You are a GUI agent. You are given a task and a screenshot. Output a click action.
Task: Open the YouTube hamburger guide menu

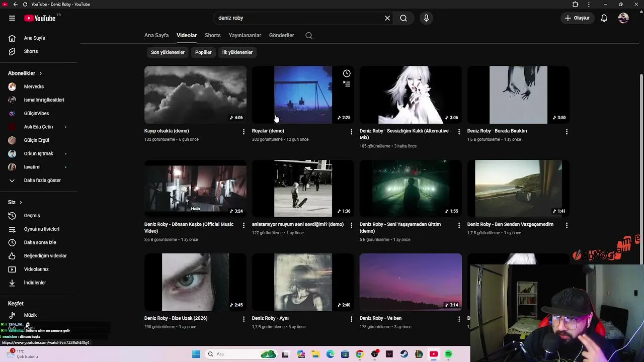point(12,18)
